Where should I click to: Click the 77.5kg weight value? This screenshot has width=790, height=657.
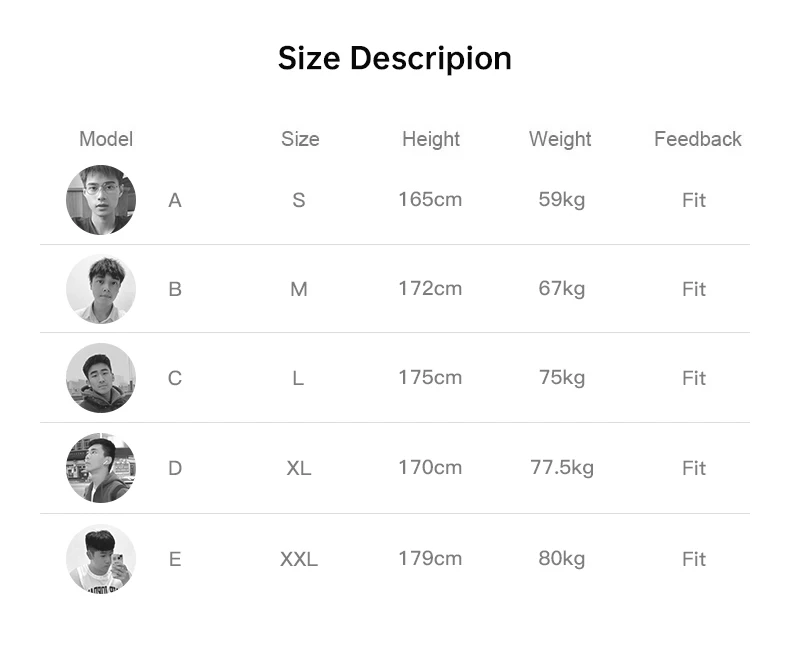coord(562,468)
